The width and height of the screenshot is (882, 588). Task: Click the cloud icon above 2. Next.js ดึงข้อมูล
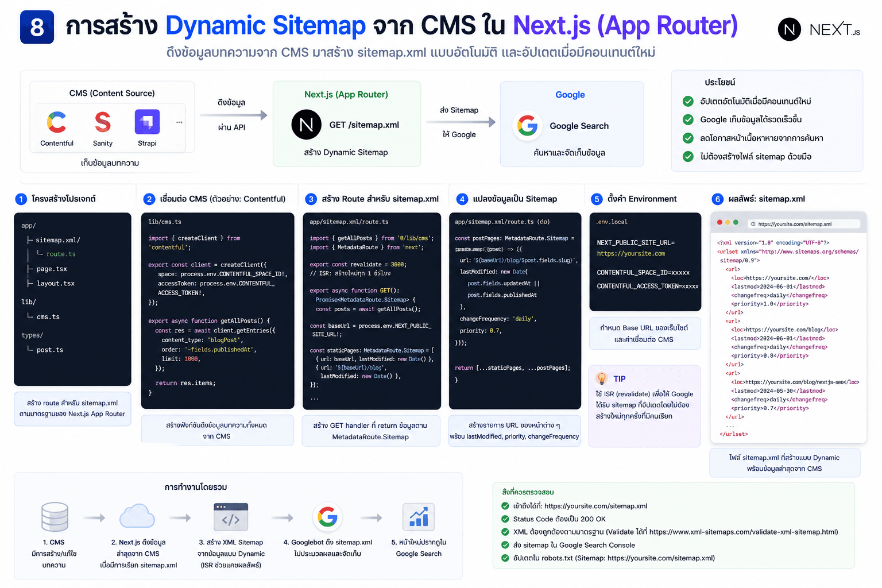[137, 516]
